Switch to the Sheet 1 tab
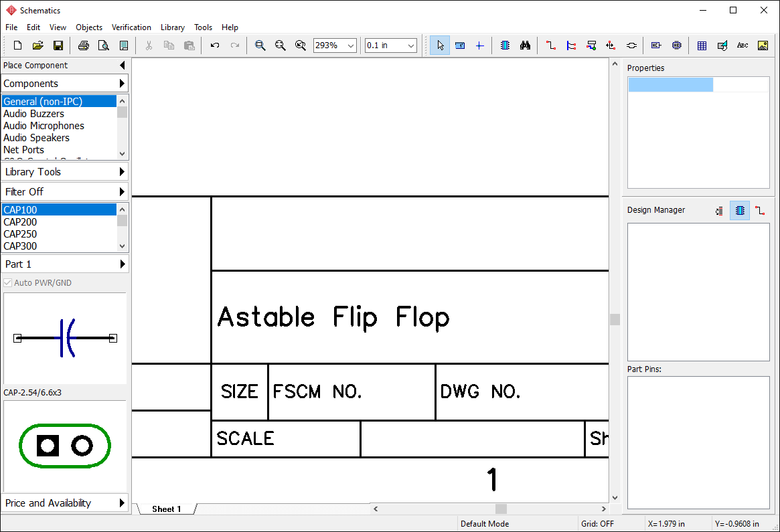 [167, 509]
